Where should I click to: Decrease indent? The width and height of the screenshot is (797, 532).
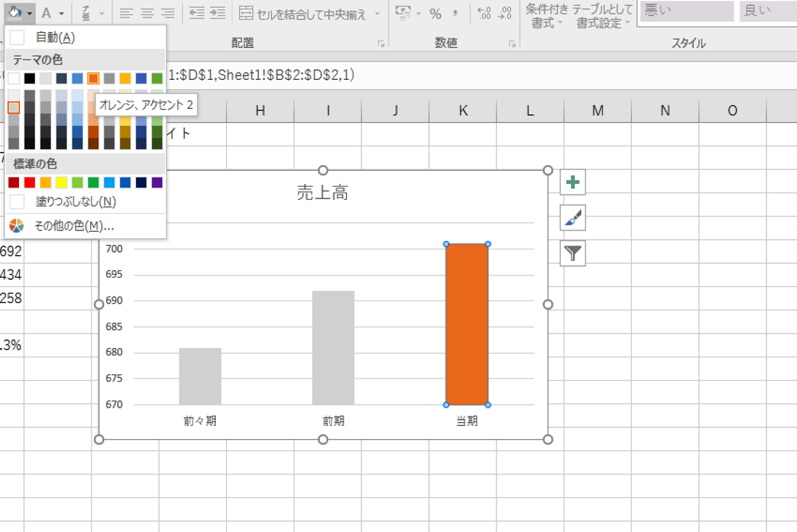197,13
